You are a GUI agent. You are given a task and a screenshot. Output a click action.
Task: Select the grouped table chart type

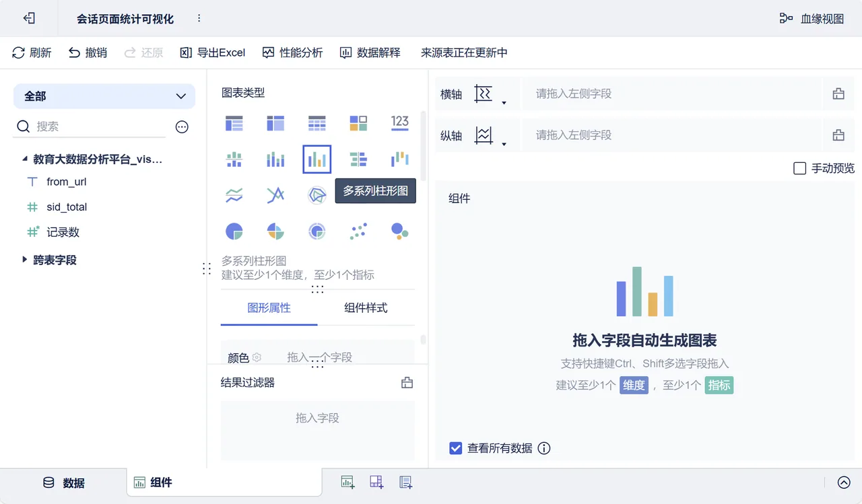pyautogui.click(x=234, y=123)
